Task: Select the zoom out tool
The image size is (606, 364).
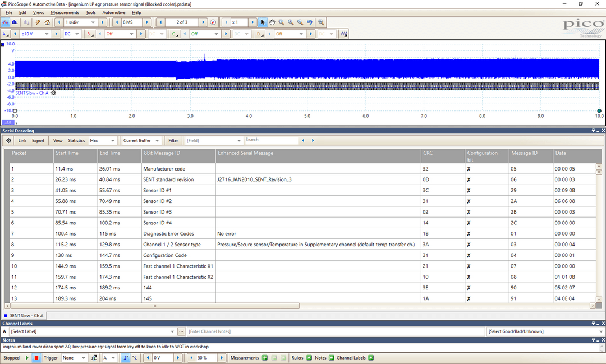Action: (300, 22)
